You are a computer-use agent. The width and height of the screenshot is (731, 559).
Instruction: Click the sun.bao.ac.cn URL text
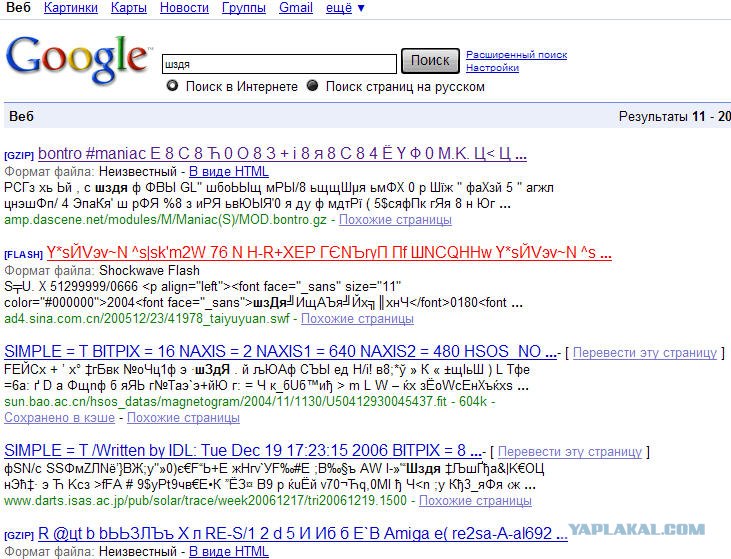click(x=226, y=401)
